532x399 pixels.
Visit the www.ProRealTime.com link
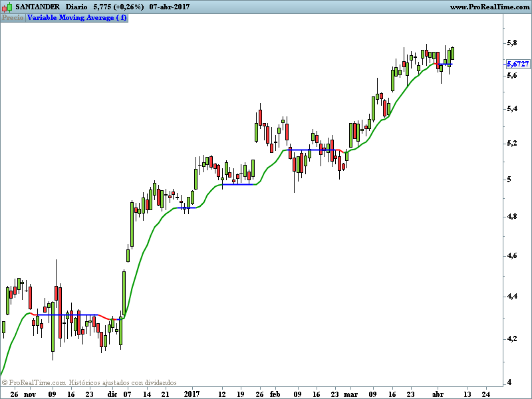coord(489,7)
